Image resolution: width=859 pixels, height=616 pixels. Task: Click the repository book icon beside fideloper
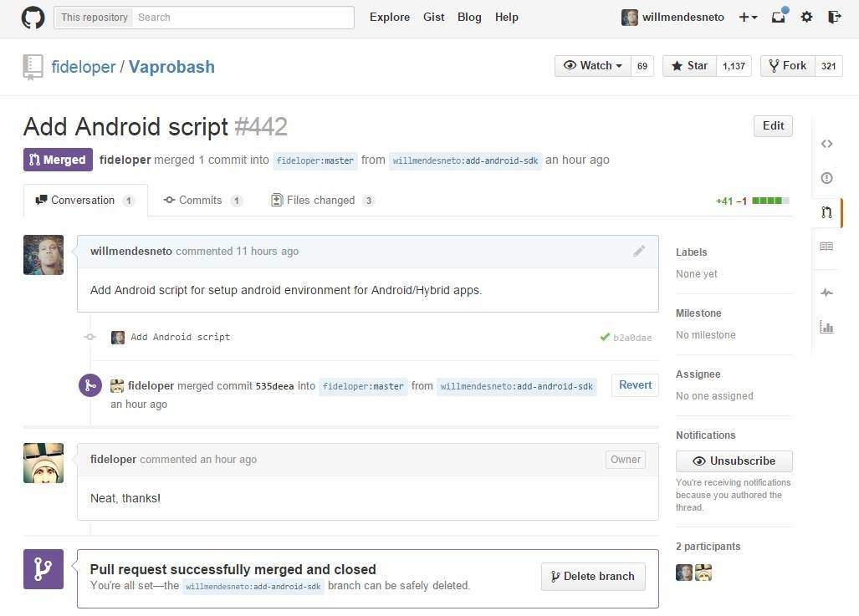click(33, 67)
